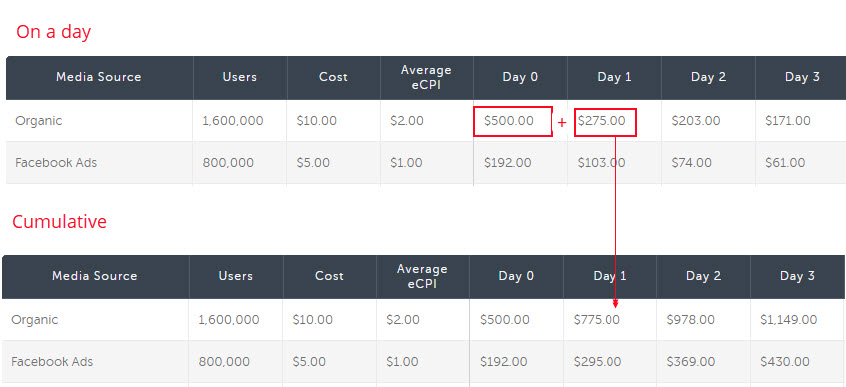
Task: Click Day 2 header in Cumulative table
Action: tap(704, 276)
